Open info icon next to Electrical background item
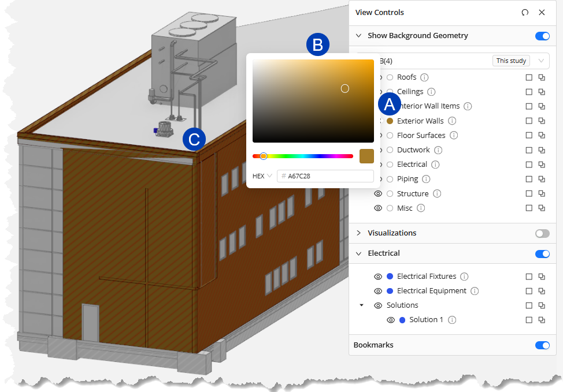The height and width of the screenshot is (392, 563). 435,165
